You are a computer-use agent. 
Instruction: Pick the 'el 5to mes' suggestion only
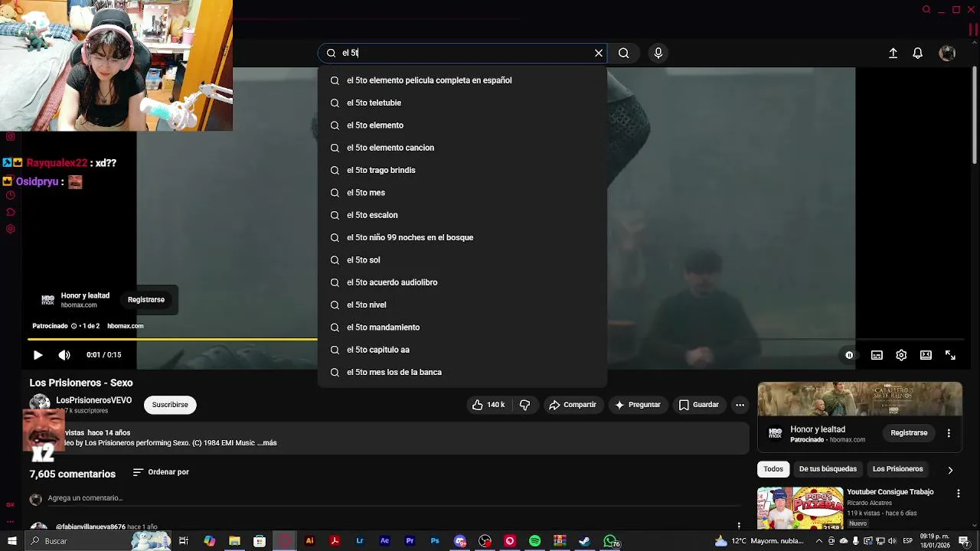coord(462,192)
